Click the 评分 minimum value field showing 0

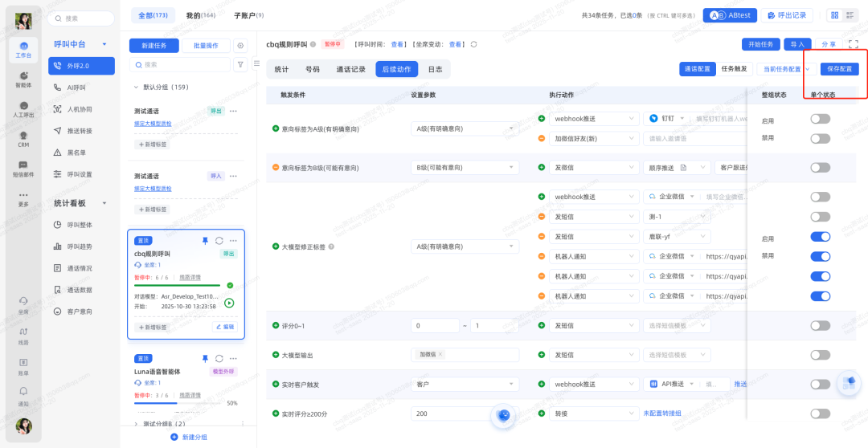pyautogui.click(x=434, y=326)
